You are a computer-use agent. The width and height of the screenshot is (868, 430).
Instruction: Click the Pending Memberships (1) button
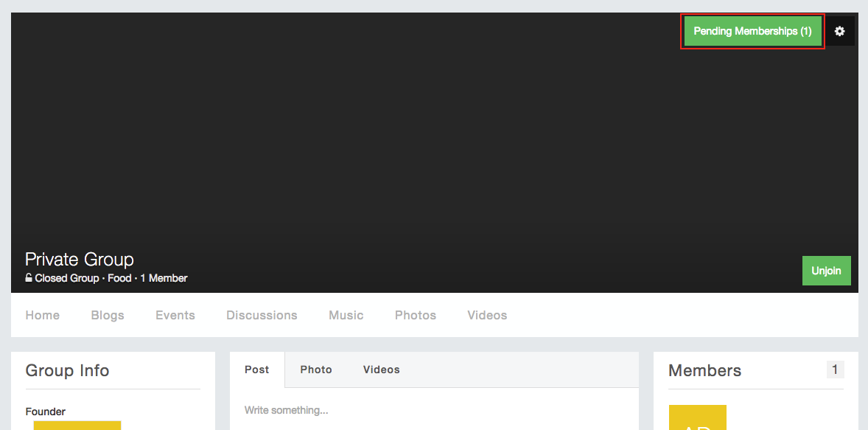[752, 32]
